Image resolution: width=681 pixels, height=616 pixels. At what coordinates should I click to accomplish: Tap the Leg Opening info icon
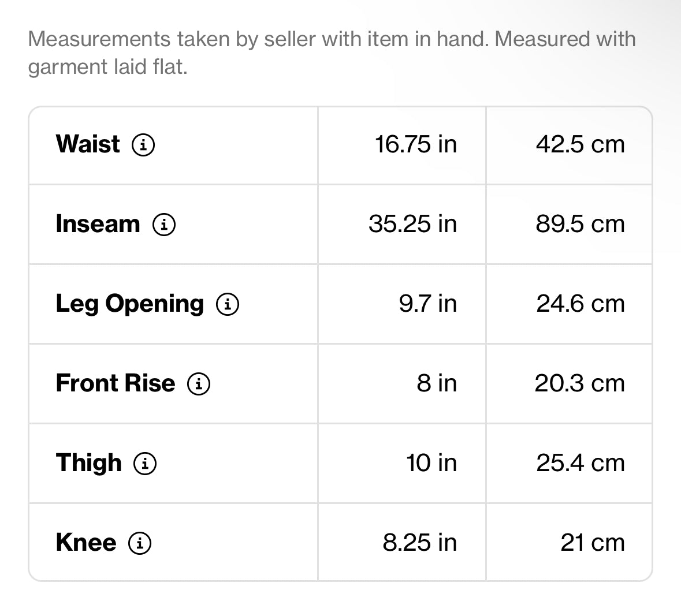point(228,304)
